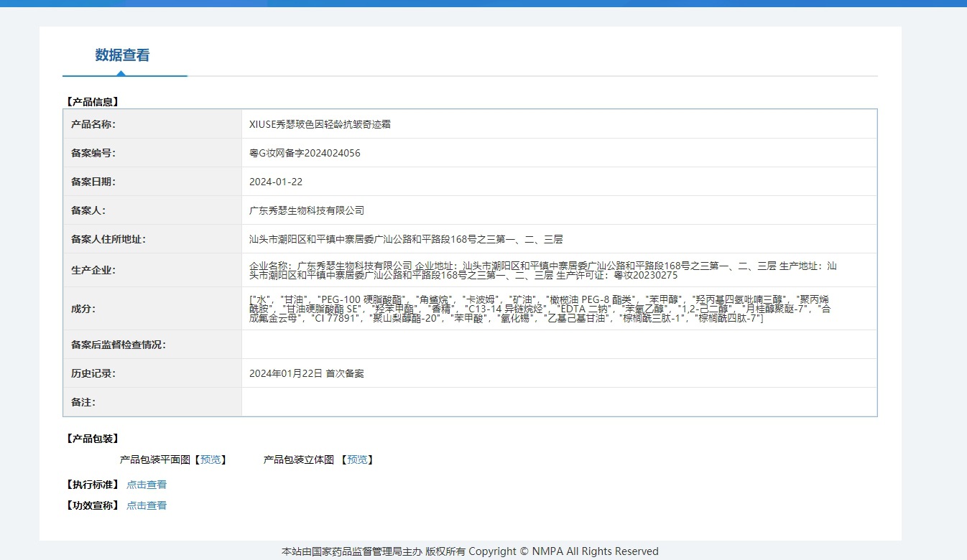Click the 【产品信息】 section heading

(93, 101)
